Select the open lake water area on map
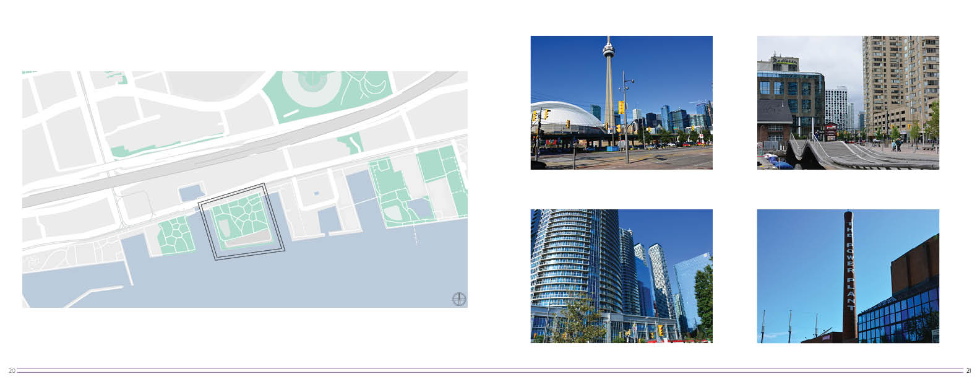This screenshot has width=980, height=379. (x=278, y=279)
